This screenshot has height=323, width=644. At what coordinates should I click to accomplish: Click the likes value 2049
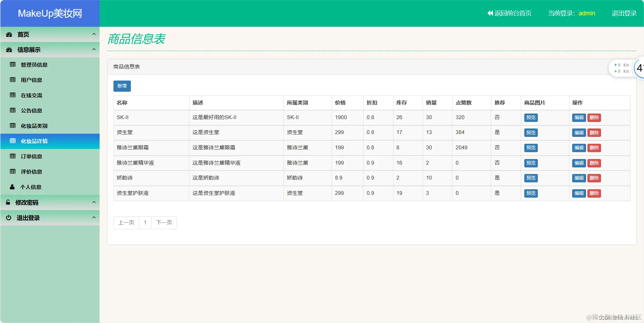[x=461, y=148]
